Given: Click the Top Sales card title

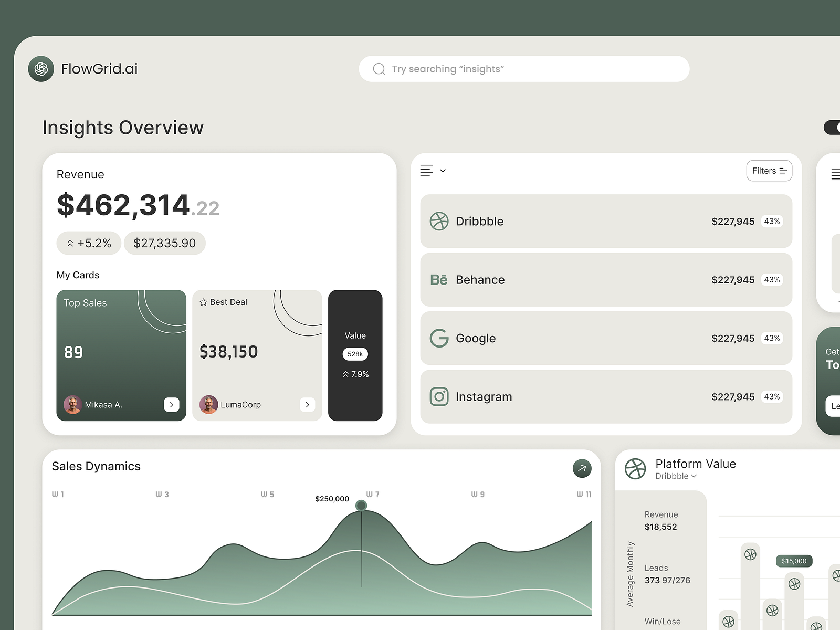Looking at the screenshot, I should point(85,303).
